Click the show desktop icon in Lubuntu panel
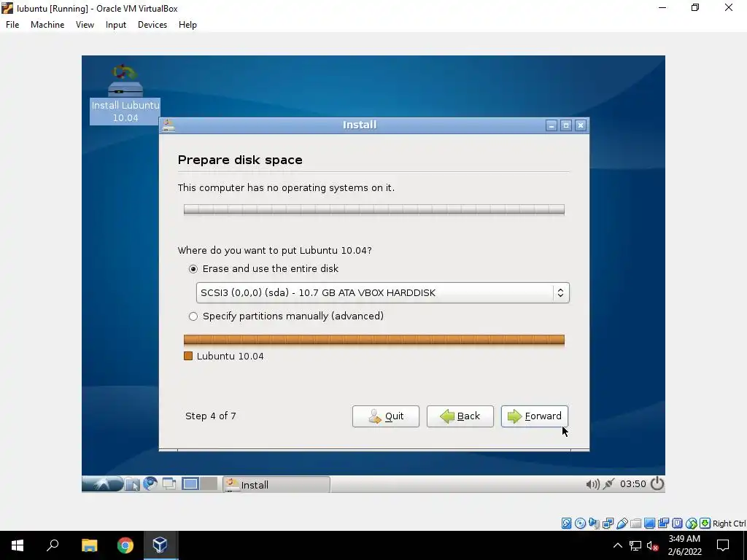Viewport: 747px width, 560px height. coord(169,484)
